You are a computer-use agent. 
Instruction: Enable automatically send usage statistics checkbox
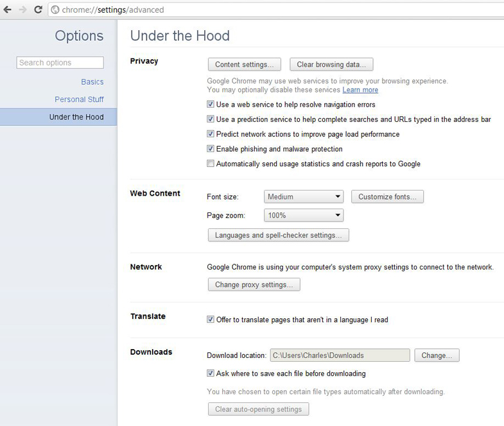point(210,163)
